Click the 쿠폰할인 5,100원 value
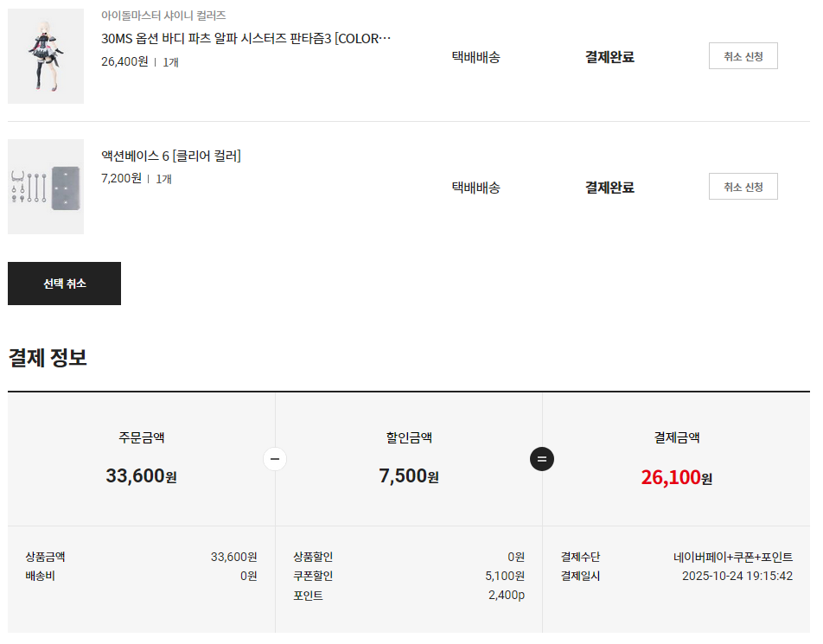This screenshot has width=823, height=644. [x=505, y=576]
